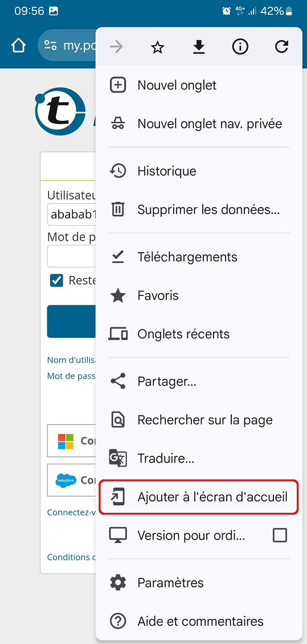Tap the Mot de passe input field
This screenshot has height=644, width=307.
[x=72, y=256]
